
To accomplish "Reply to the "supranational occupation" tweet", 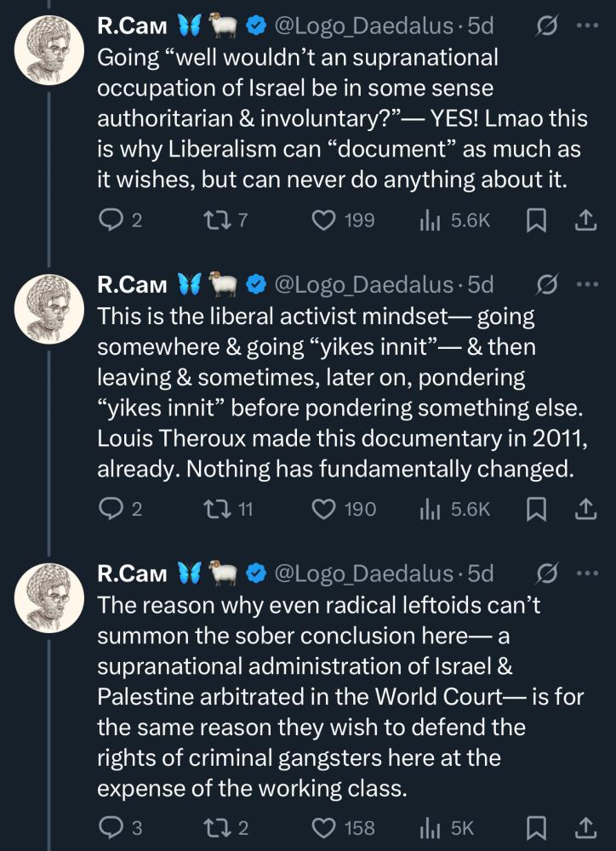I will click(111, 220).
